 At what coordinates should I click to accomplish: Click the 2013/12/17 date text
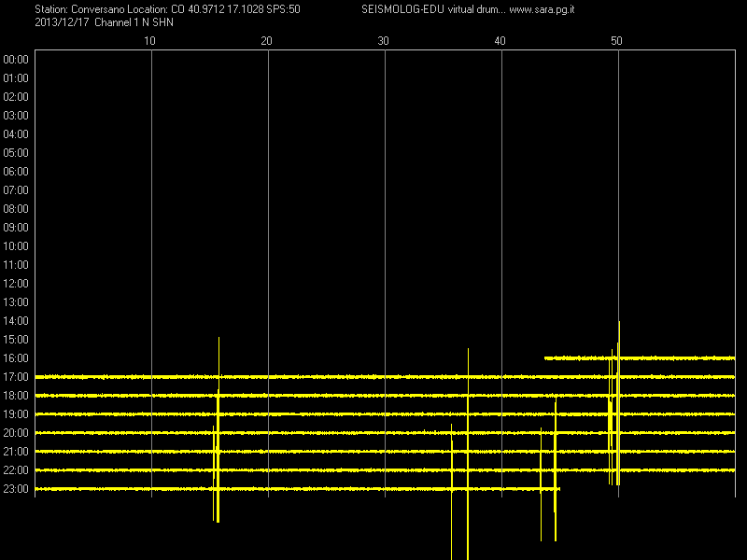(62, 22)
